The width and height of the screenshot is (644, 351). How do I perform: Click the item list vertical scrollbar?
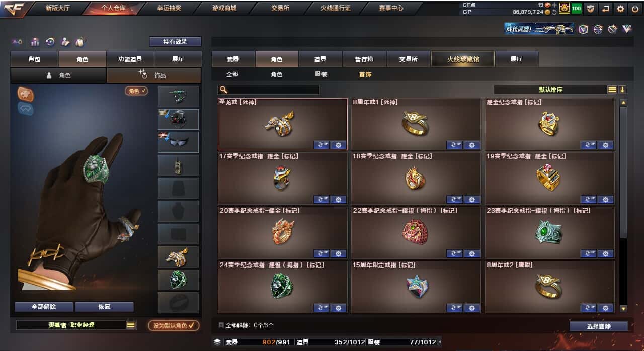point(623,205)
